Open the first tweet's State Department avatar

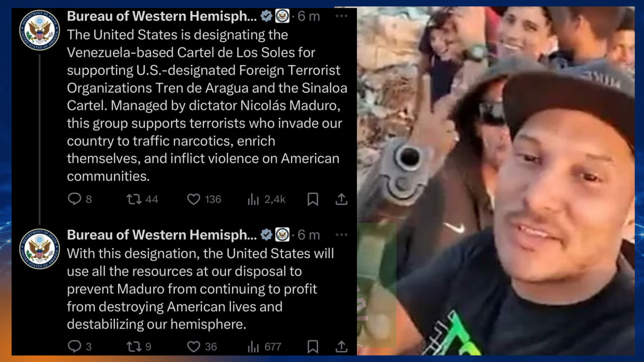click(40, 30)
